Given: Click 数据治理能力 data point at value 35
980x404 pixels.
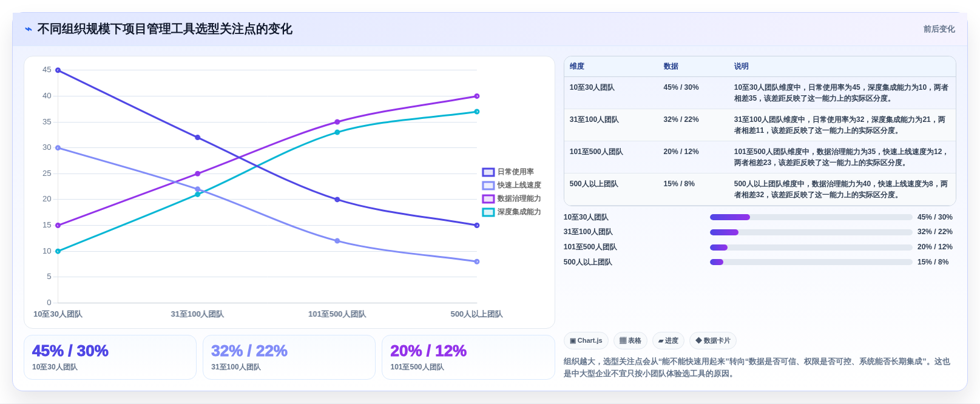Looking at the screenshot, I should coord(337,122).
